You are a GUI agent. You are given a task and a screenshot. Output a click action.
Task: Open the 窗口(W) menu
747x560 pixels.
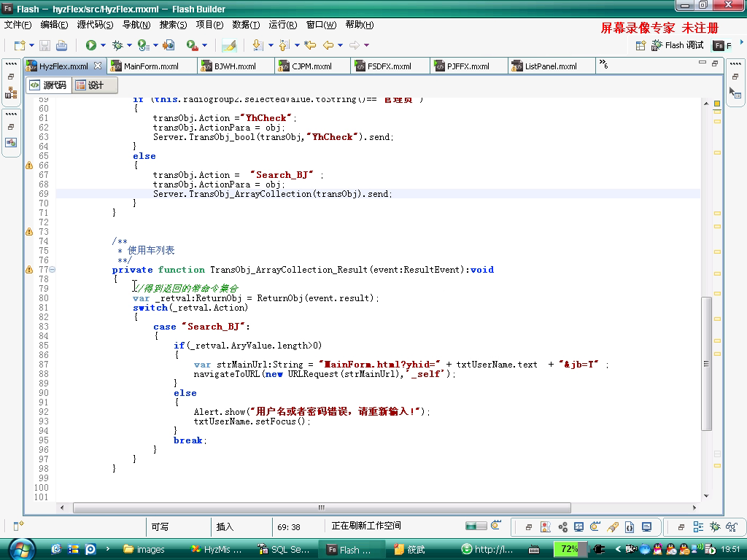tap(321, 25)
